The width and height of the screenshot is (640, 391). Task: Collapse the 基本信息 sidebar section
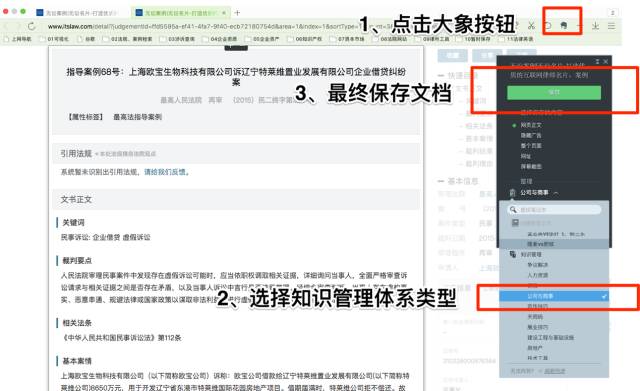click(441, 181)
